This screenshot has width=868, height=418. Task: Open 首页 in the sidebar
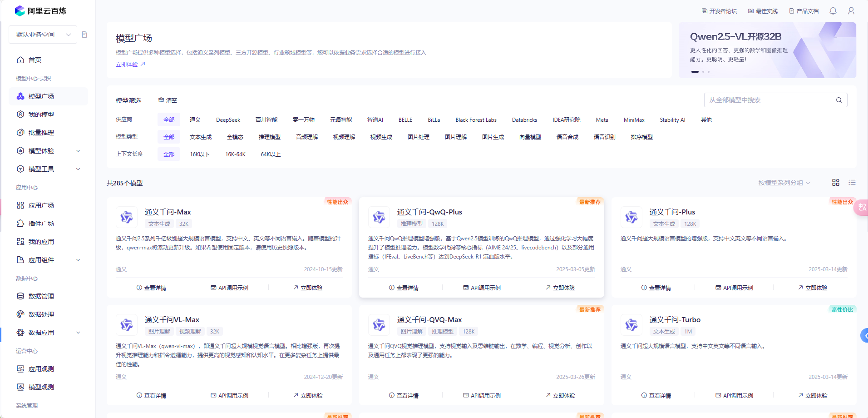pos(48,60)
